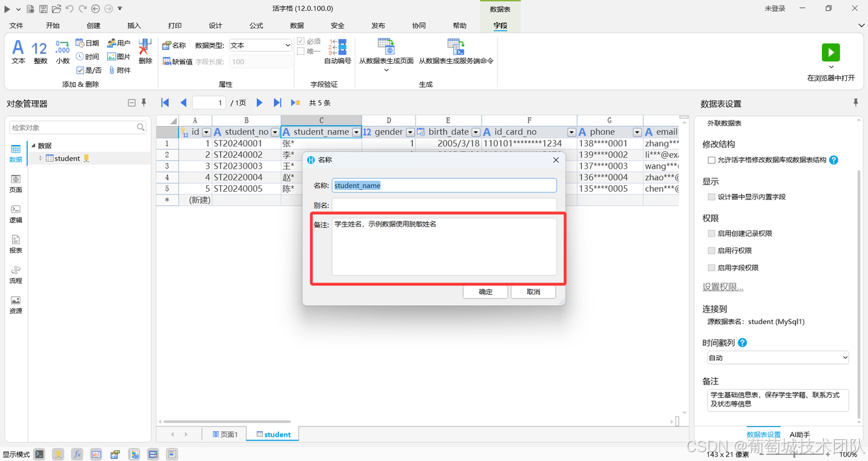This screenshot has height=461, width=868.
Task: Open the phone column filter dropdown
Action: tap(637, 132)
